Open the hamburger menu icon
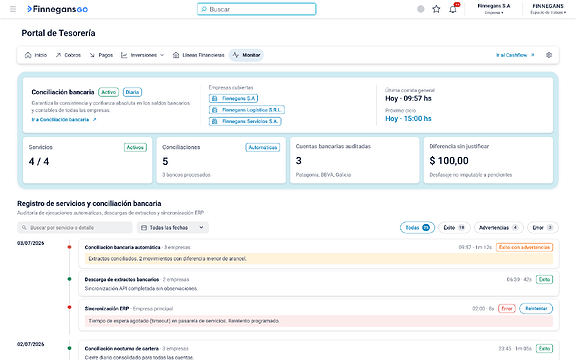Viewport: 576px width, 360px height. coord(13,9)
